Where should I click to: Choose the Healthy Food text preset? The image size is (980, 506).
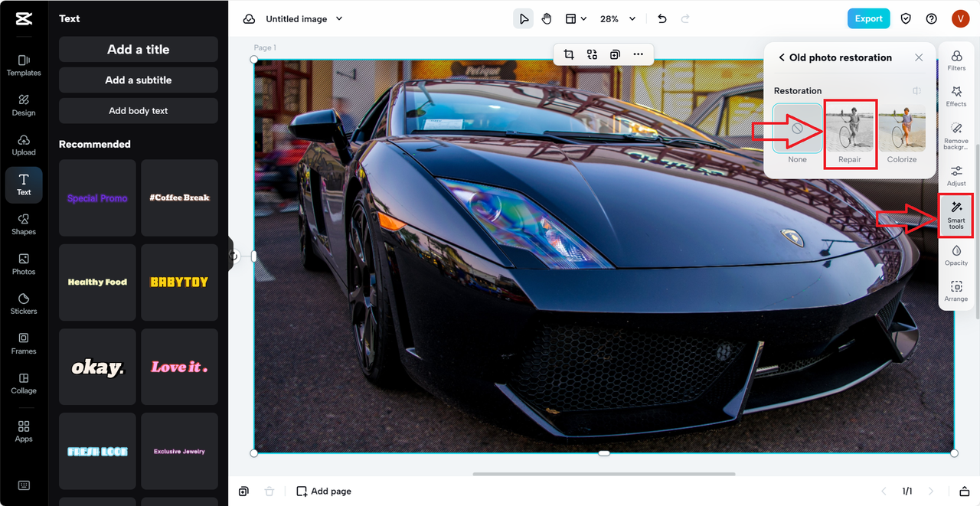97,282
